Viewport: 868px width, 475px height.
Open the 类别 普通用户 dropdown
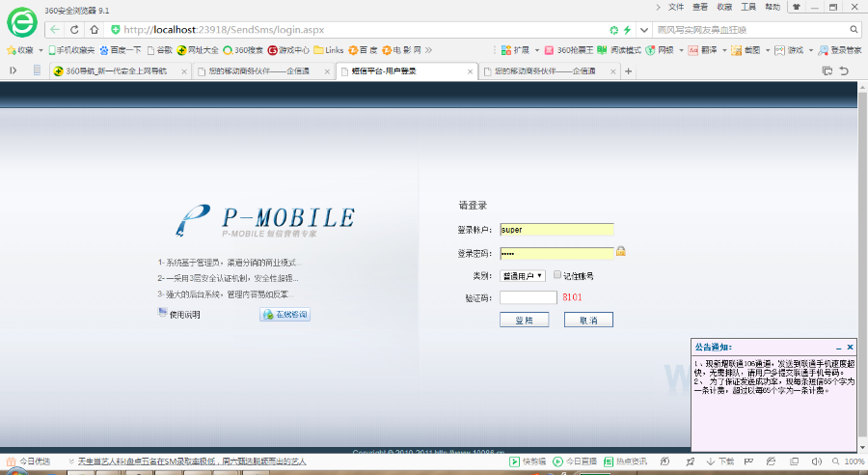click(x=523, y=275)
